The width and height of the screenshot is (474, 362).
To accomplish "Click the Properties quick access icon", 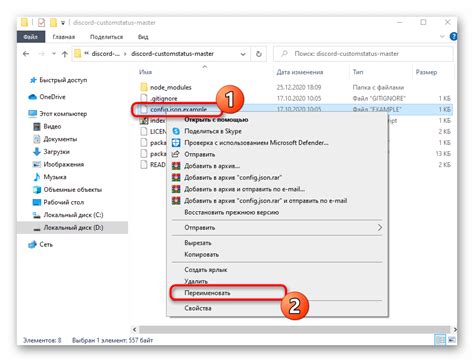I will pos(41,23).
